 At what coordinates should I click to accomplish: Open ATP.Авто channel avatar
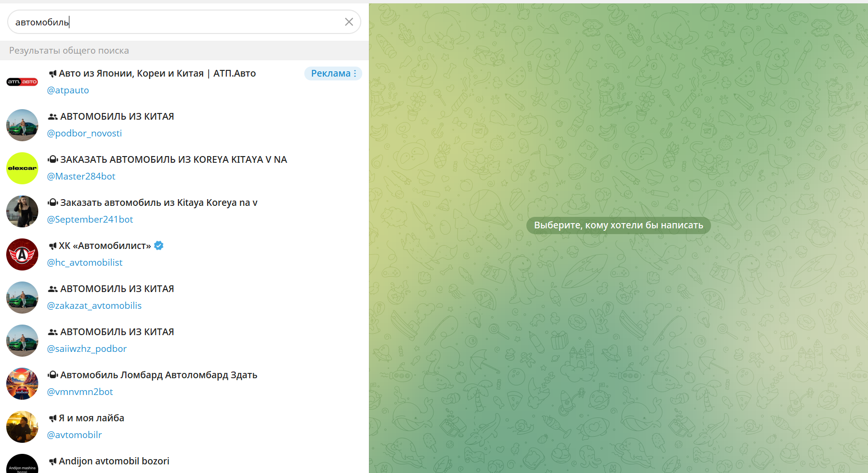[x=22, y=82]
